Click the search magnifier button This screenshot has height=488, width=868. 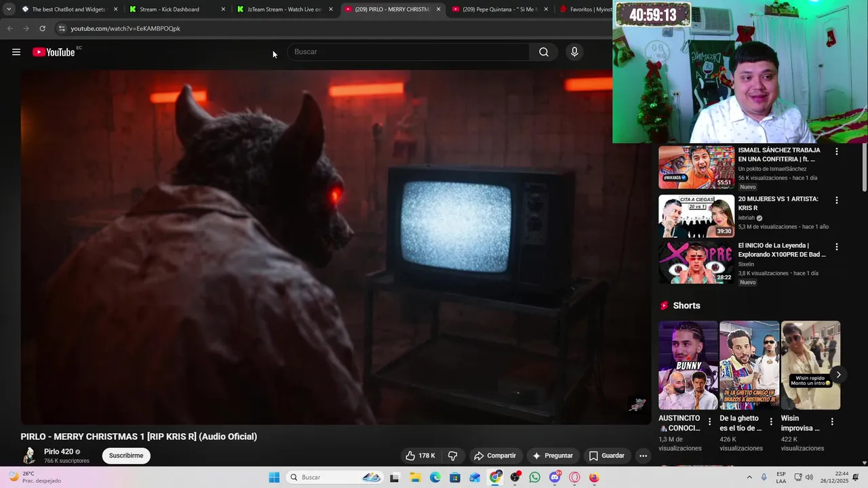pyautogui.click(x=544, y=52)
